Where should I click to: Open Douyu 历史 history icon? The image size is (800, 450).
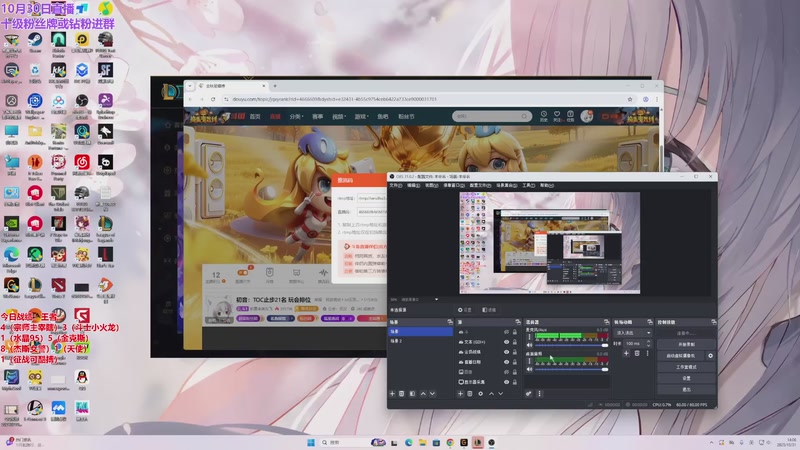pyautogui.click(x=544, y=116)
